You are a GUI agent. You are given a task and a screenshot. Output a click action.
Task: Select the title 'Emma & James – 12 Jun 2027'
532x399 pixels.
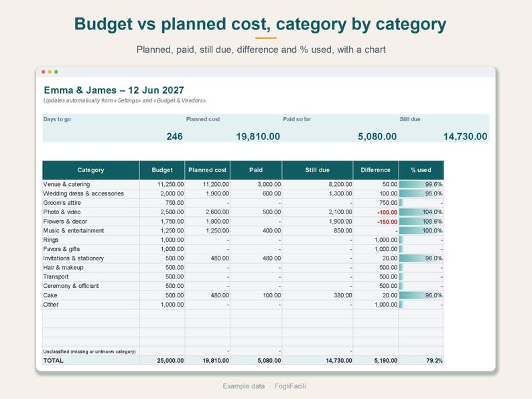[114, 90]
